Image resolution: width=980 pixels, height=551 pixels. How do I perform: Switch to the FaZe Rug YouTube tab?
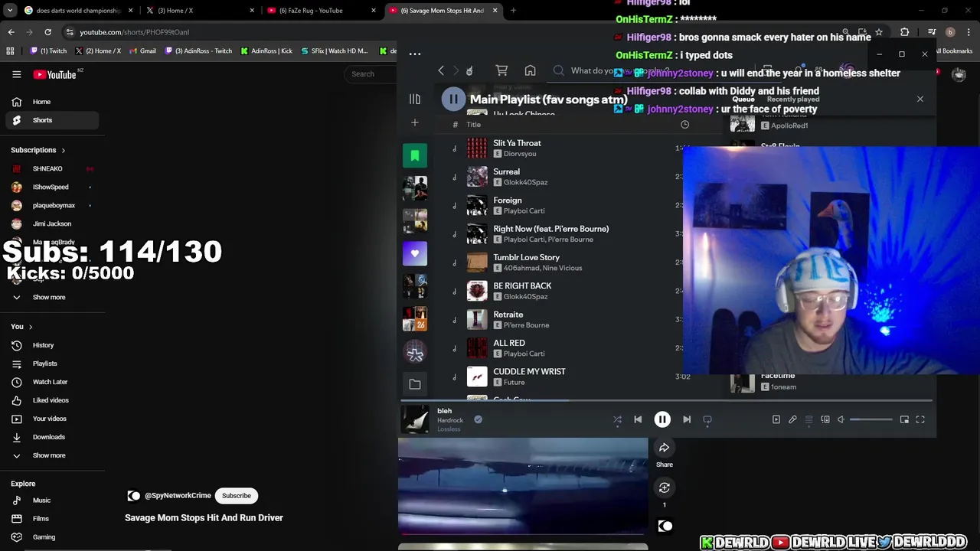318,11
